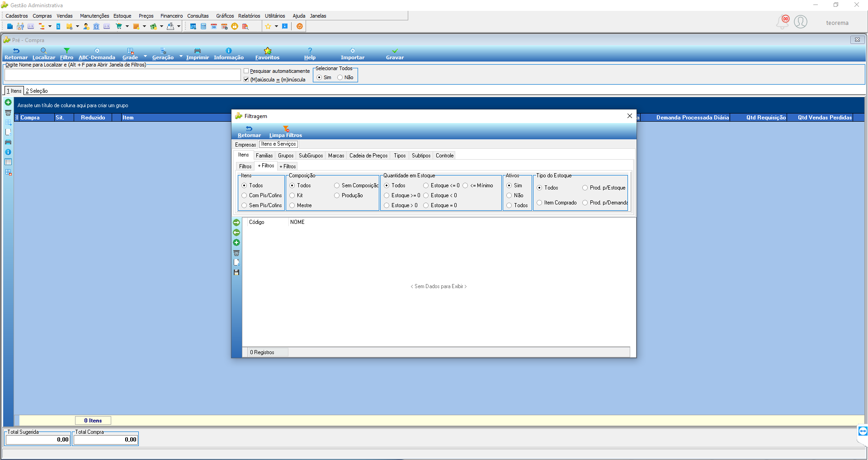Click the save floppy icon in Filtragem

click(236, 272)
